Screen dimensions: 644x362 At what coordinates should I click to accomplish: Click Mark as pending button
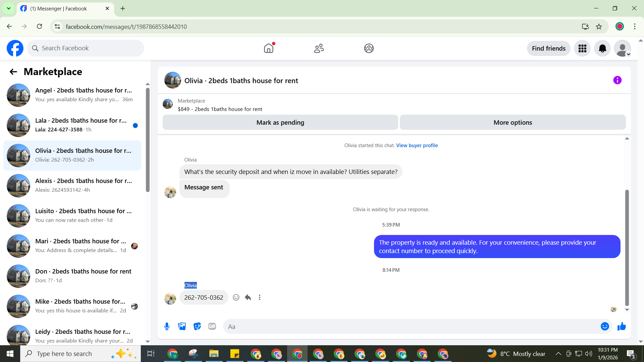pyautogui.click(x=280, y=123)
